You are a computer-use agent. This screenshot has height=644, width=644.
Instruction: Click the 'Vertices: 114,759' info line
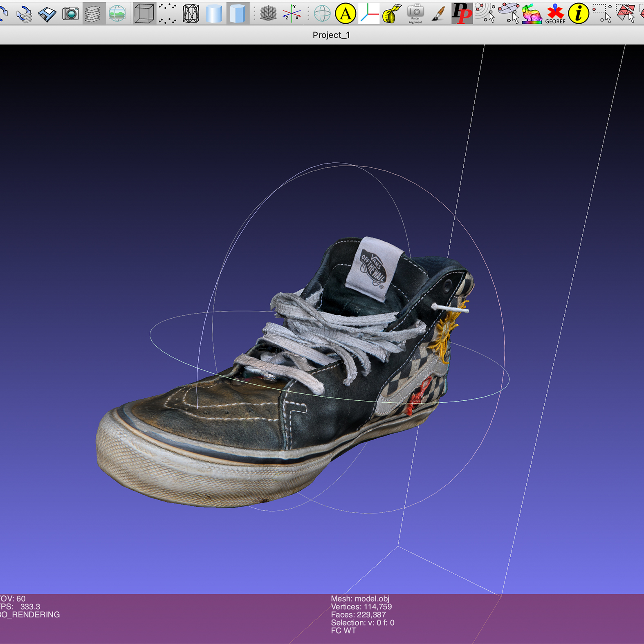pos(361,607)
